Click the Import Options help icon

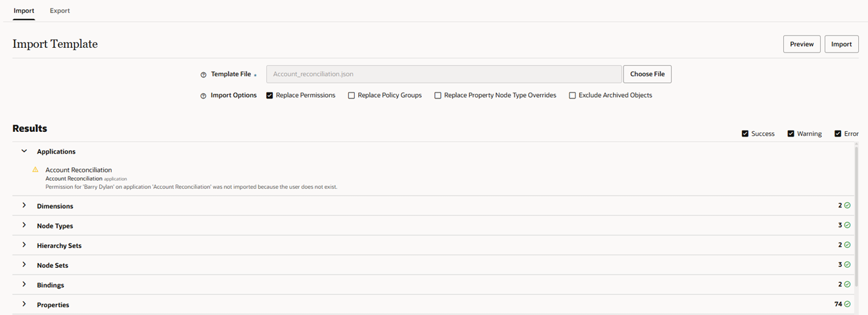tap(204, 96)
